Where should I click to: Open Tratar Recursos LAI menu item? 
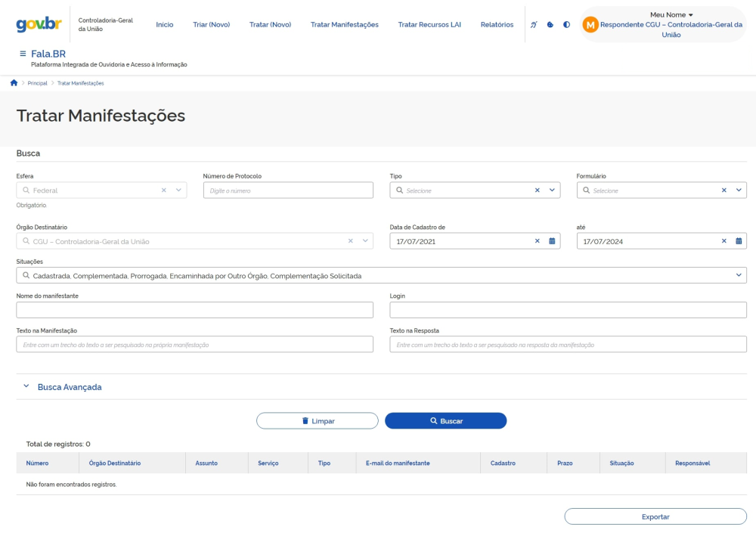429,25
